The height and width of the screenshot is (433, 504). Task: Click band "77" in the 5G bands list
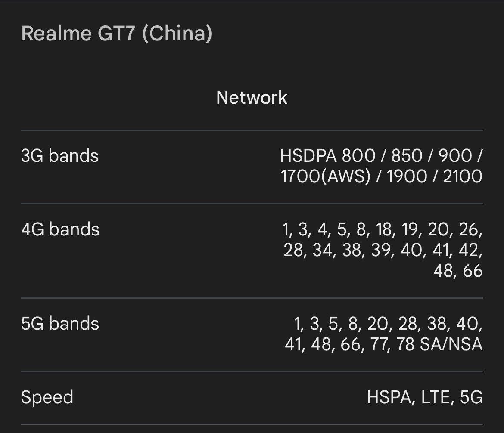pyautogui.click(x=379, y=344)
